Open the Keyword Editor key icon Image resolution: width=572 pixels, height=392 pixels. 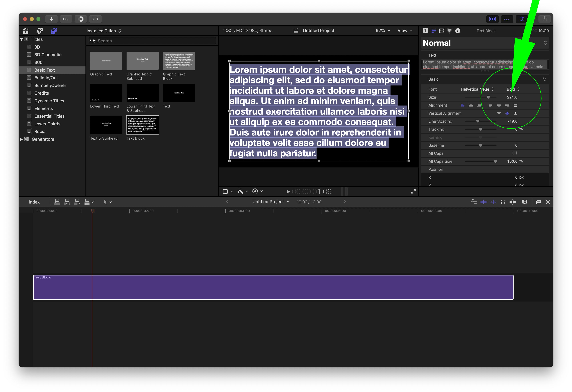point(66,19)
